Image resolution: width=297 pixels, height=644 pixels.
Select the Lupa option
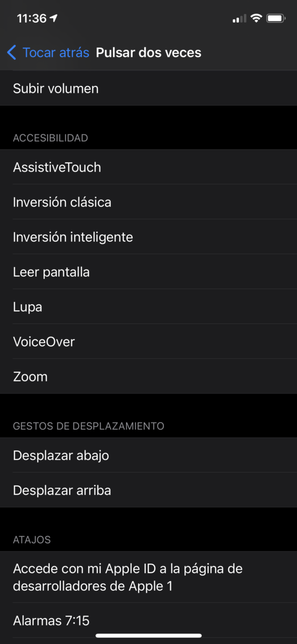click(148, 306)
